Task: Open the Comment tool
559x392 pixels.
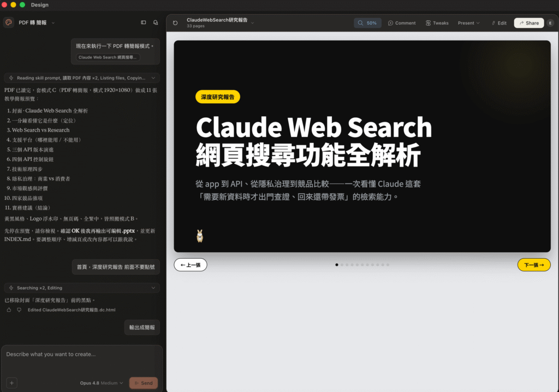Action: pyautogui.click(x=401, y=23)
